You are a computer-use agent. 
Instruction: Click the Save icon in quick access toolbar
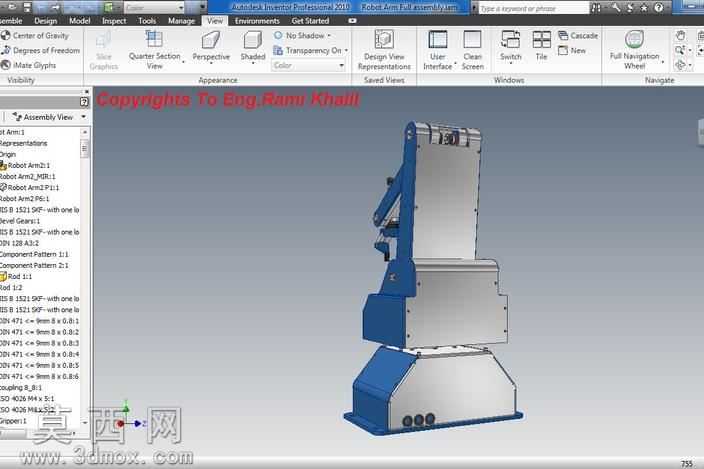[x=26, y=7]
